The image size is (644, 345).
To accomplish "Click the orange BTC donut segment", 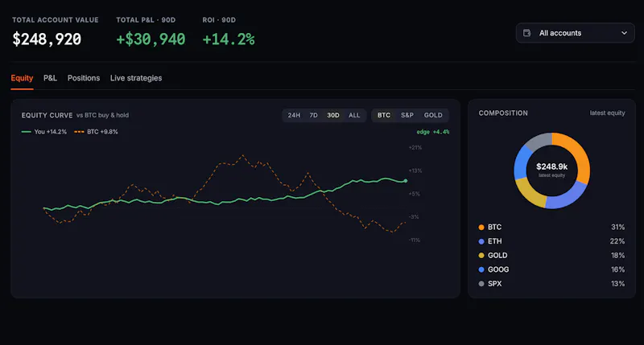I will (578, 154).
